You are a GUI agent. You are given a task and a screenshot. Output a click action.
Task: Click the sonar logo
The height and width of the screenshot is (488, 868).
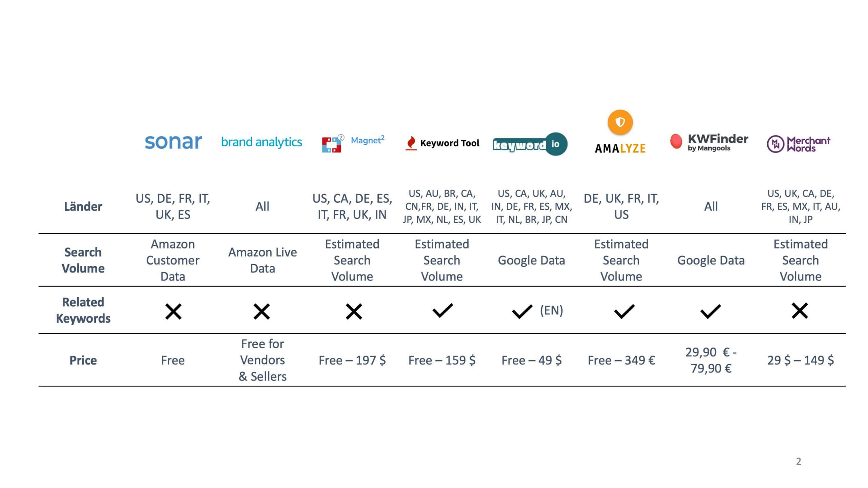pyautogui.click(x=173, y=142)
